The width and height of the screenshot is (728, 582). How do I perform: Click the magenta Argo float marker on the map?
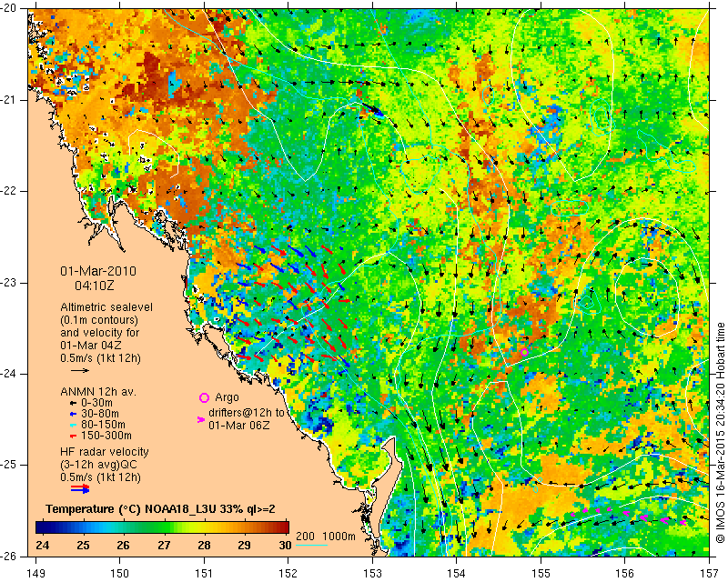(x=524, y=352)
